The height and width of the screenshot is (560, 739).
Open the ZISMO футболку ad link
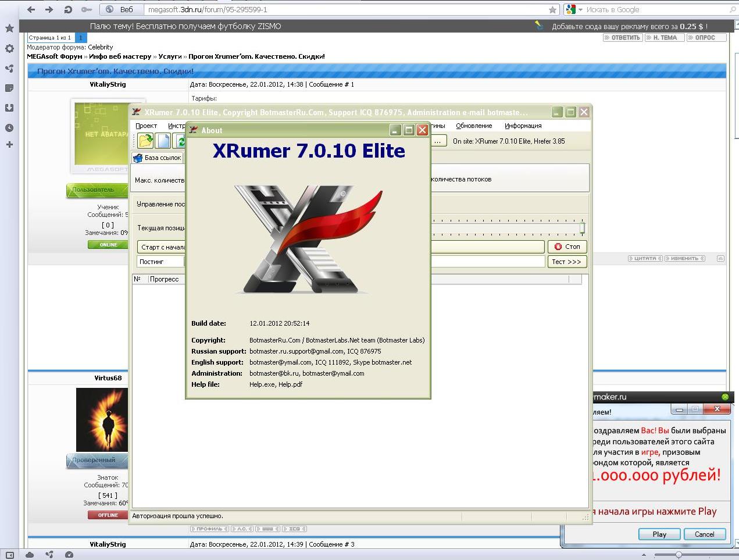point(185,26)
